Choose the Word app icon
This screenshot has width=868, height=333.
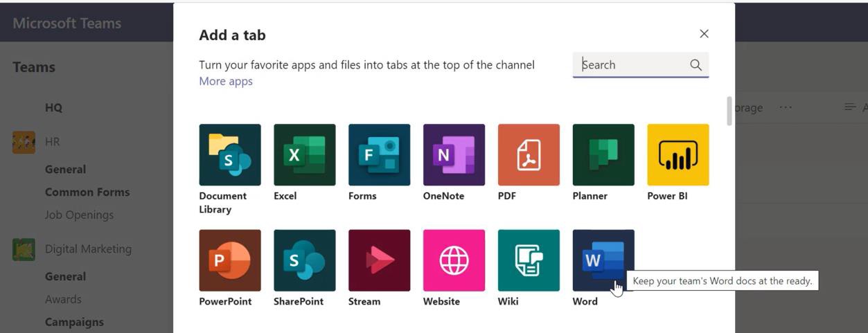coord(603,260)
